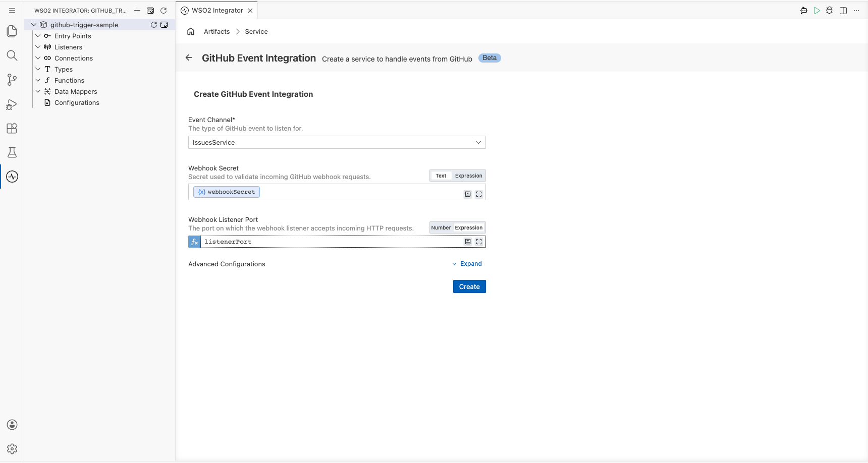Click the Beta badge
The image size is (868, 463).
490,58
